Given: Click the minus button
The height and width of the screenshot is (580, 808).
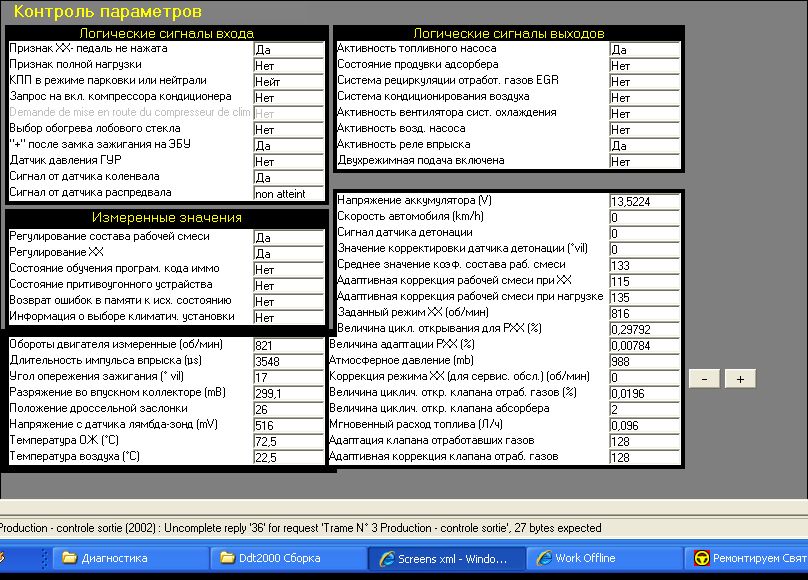Looking at the screenshot, I should [x=704, y=379].
